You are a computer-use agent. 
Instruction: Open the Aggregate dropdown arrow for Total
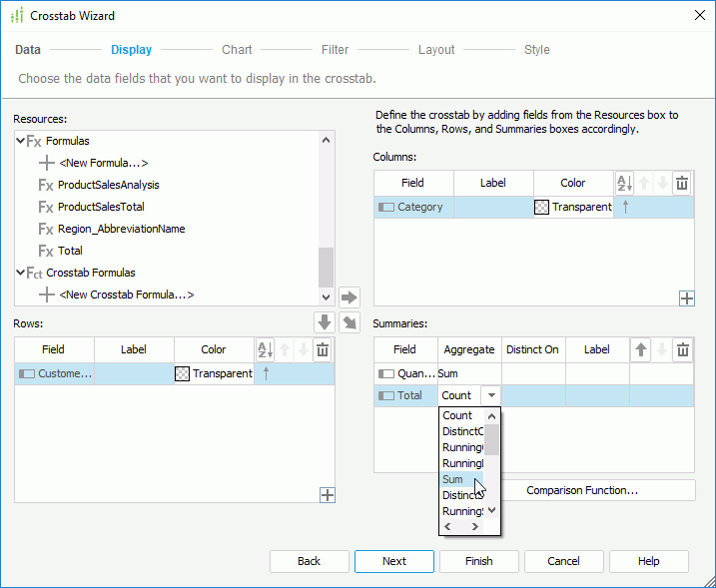[491, 395]
